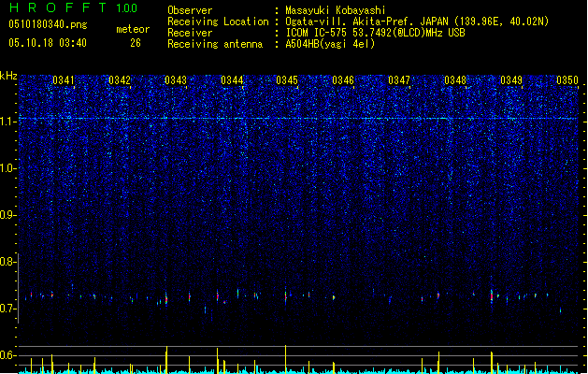Click the meteor count value 26
The image size is (588, 374).
tap(136, 43)
